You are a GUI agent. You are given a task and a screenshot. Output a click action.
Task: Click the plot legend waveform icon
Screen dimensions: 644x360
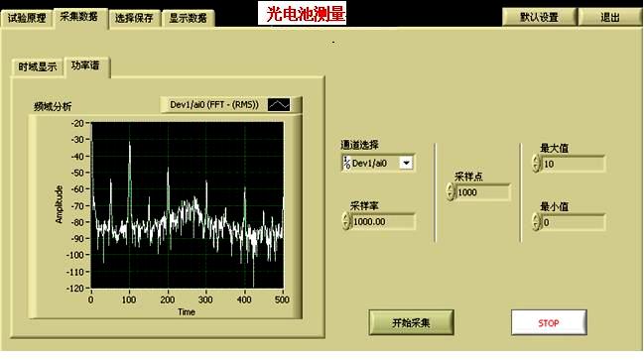[279, 105]
